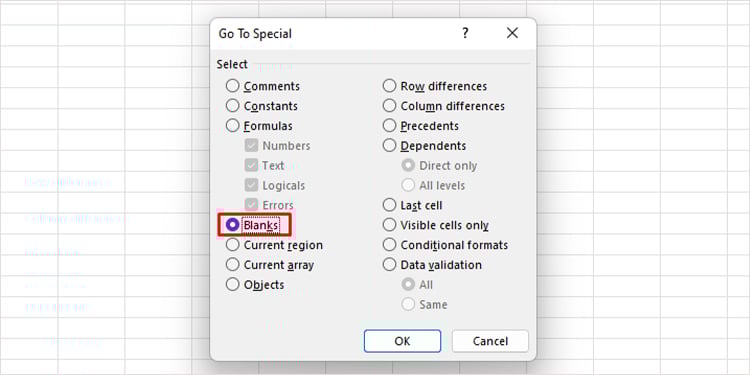Screen dimensions: 750x375
Task: Choose Column differences radio button
Action: (443, 106)
